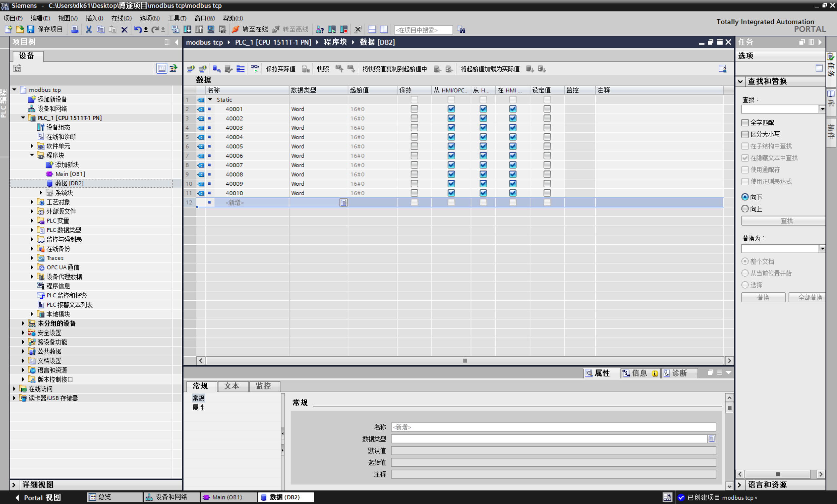Click the Go online (转至在线) icon
Viewport: 837px width, 504px height.
235,29
